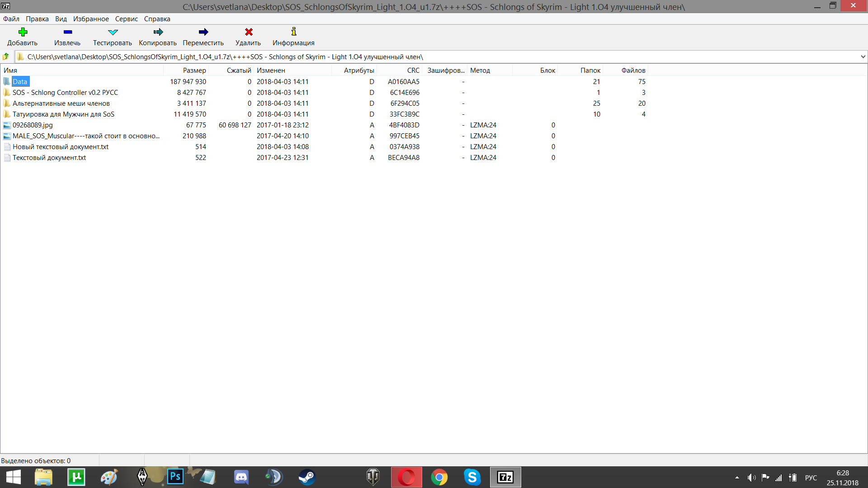Click the archive path address field
The width and height of the screenshot is (868, 488).
pos(438,57)
